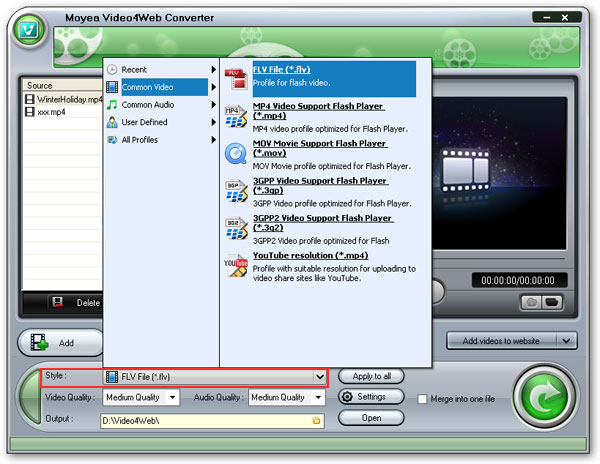Select User Defined menu category
This screenshot has width=600, height=464.
[161, 122]
